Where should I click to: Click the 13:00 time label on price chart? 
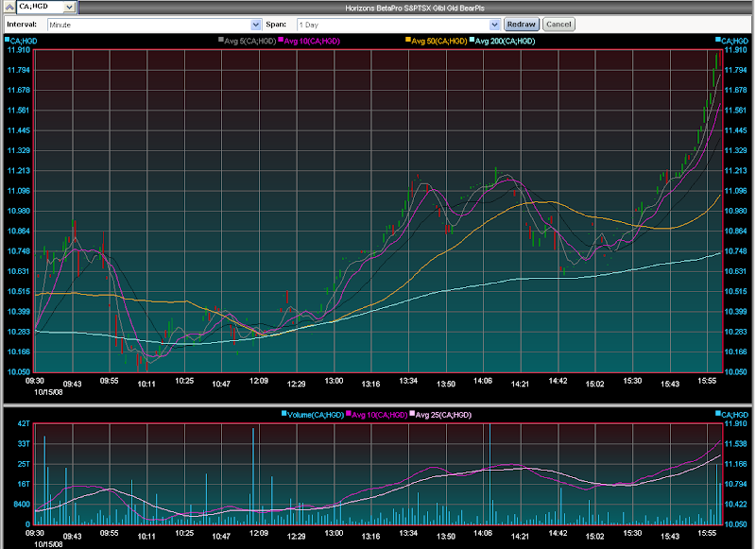pos(334,381)
